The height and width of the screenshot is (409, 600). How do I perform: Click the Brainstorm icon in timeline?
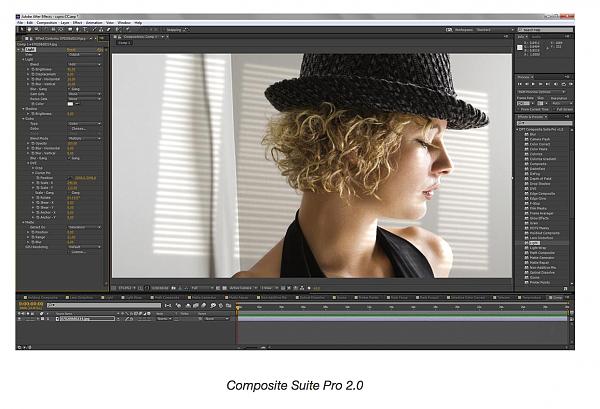(213, 305)
